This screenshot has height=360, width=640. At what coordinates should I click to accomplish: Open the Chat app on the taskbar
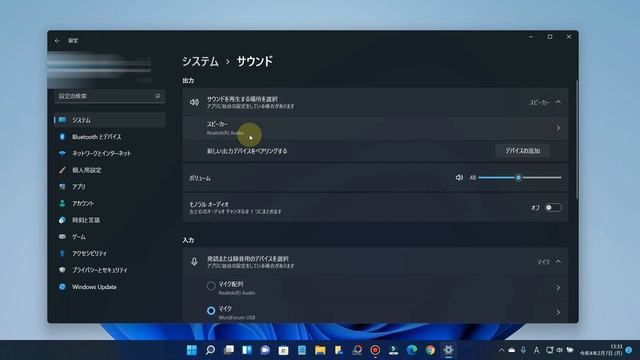coord(265,350)
